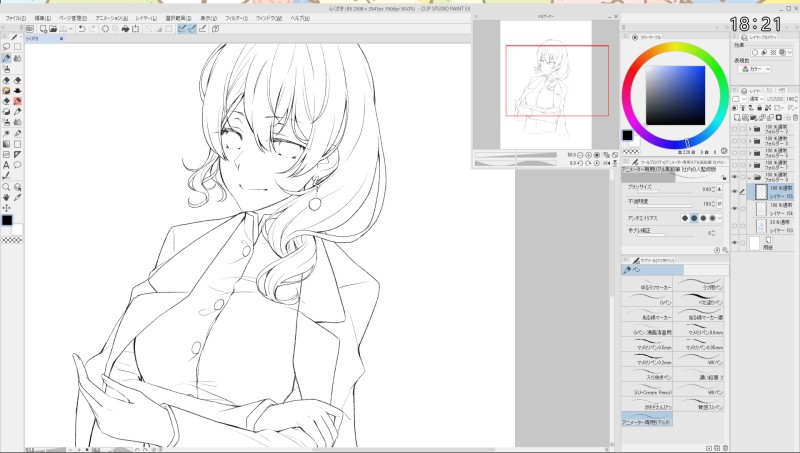
Task: Click Open file folder icon
Action: (53, 29)
